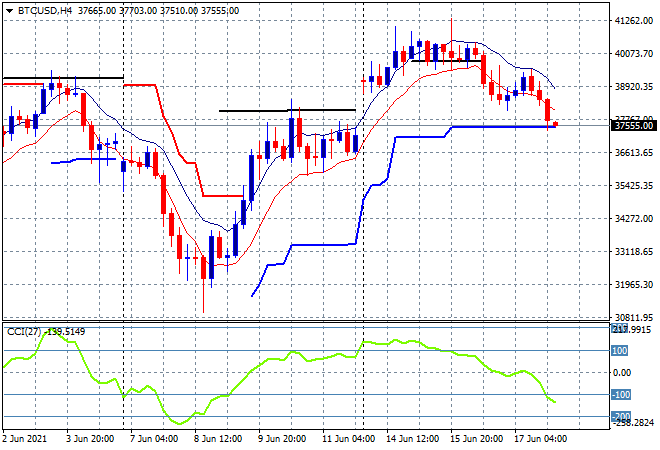This screenshot has width=660, height=450.
Task: Click the CCI -100 level label
Action: (x=621, y=395)
